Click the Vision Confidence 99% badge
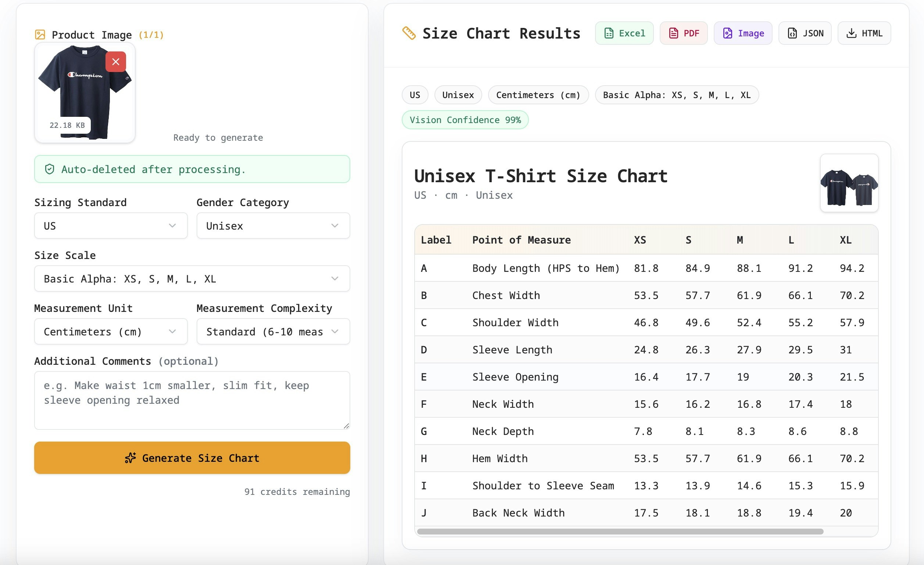The width and height of the screenshot is (924, 565). tap(465, 120)
